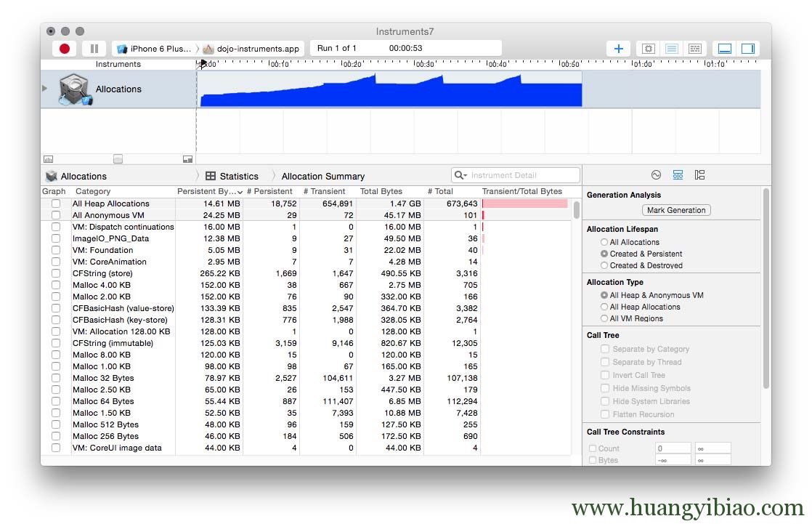Sort by Total Bytes column
The width and height of the screenshot is (812, 524).
pos(390,191)
